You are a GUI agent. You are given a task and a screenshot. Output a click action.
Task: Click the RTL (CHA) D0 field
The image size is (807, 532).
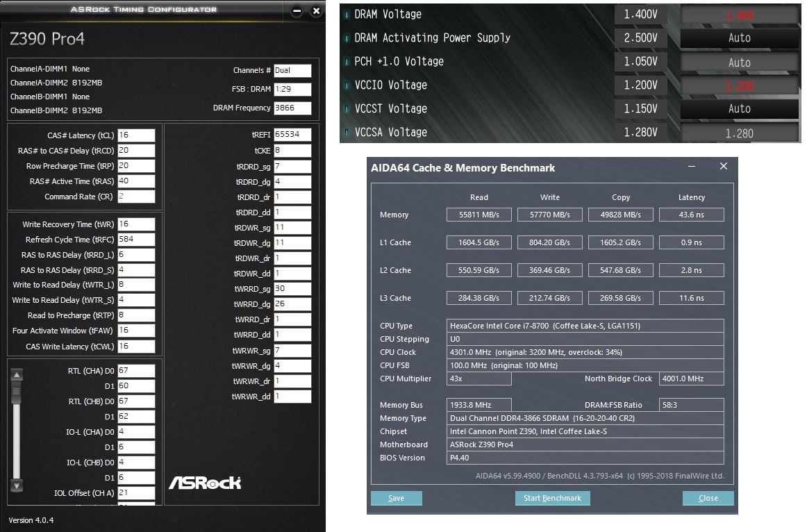coord(136,370)
